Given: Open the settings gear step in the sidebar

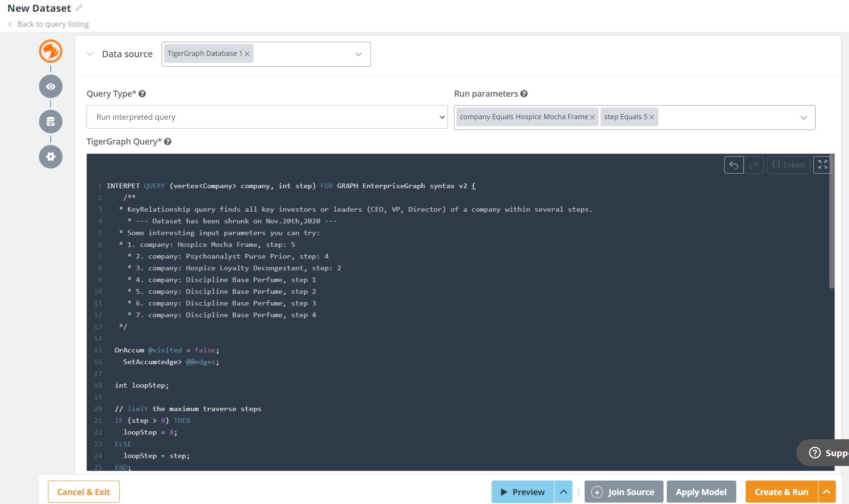Looking at the screenshot, I should pyautogui.click(x=50, y=156).
